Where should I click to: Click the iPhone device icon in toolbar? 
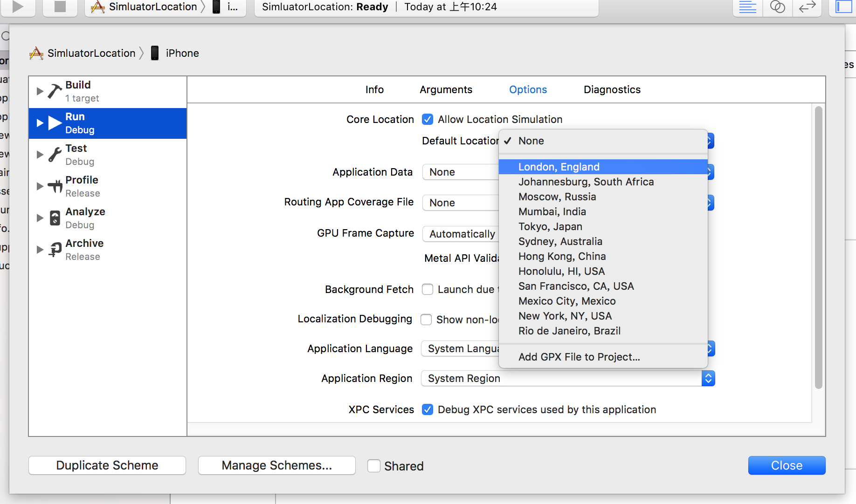[216, 7]
